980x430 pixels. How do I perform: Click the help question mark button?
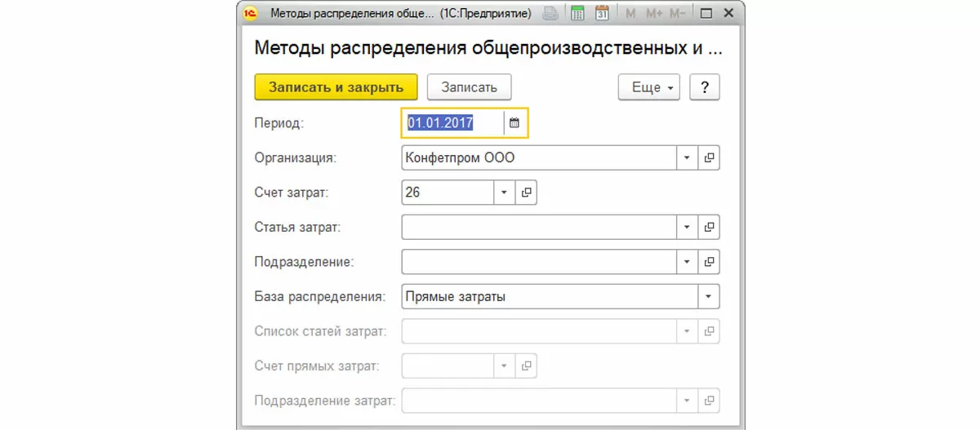click(704, 87)
